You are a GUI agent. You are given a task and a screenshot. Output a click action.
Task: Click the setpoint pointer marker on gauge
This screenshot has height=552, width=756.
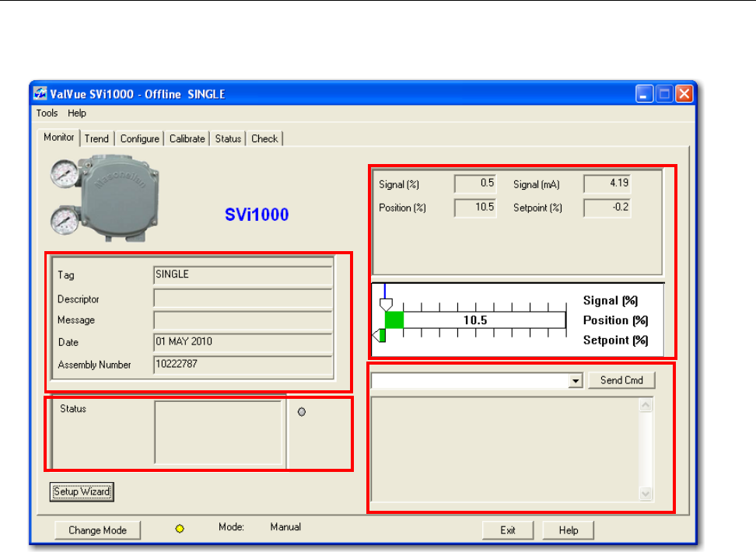(379, 335)
